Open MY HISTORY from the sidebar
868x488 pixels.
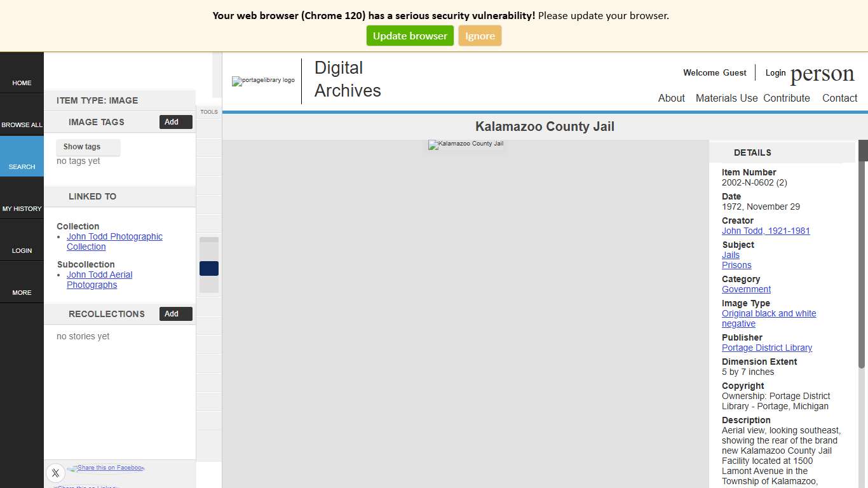(22, 208)
